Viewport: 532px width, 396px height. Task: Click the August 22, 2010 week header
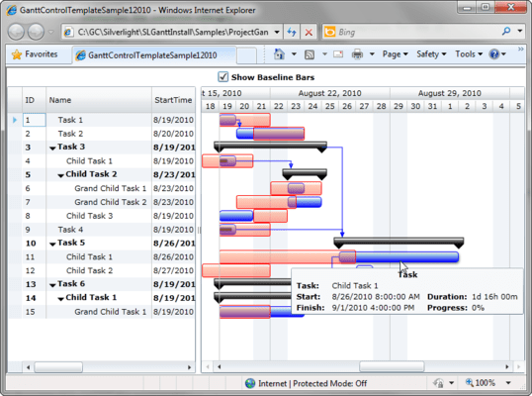coord(330,93)
